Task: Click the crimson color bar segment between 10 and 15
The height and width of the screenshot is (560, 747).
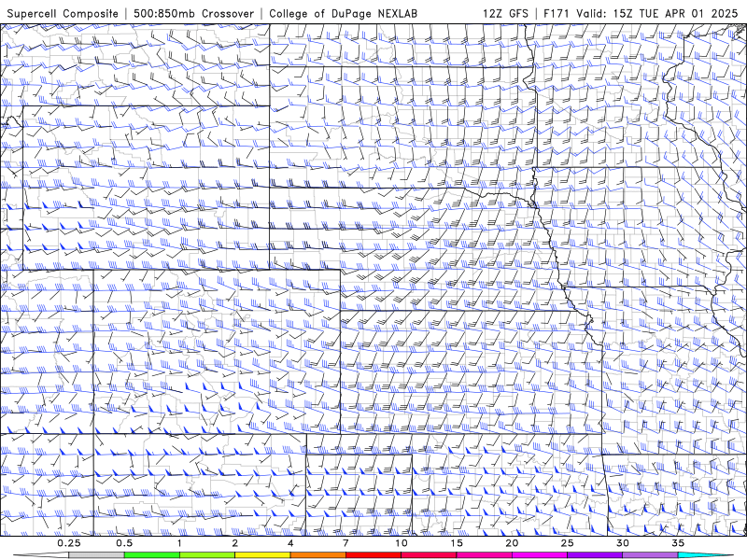Action: coord(429,555)
